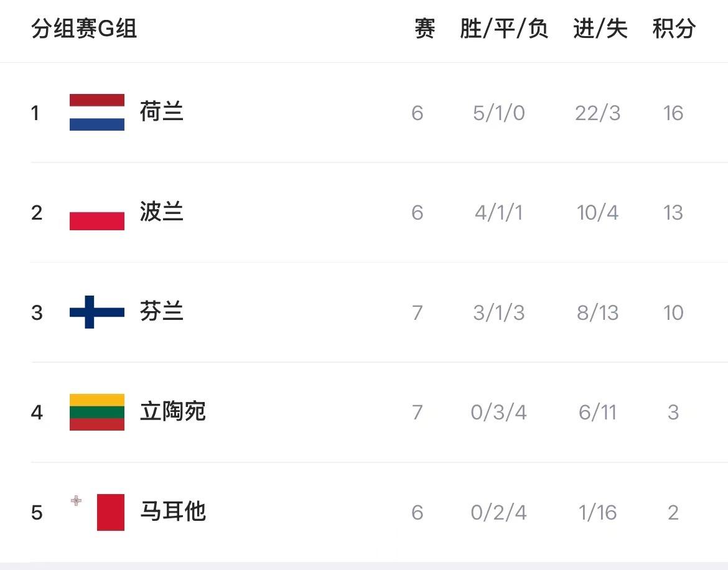Screen dimensions: 728x570
Task: Select the 立陶宛 team name
Action: tap(172, 412)
